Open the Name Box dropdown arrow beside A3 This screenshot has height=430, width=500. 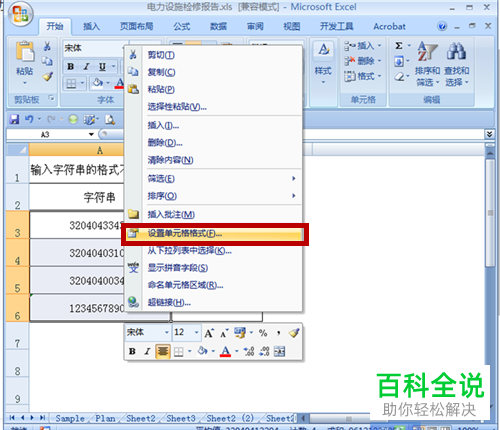click(x=91, y=134)
